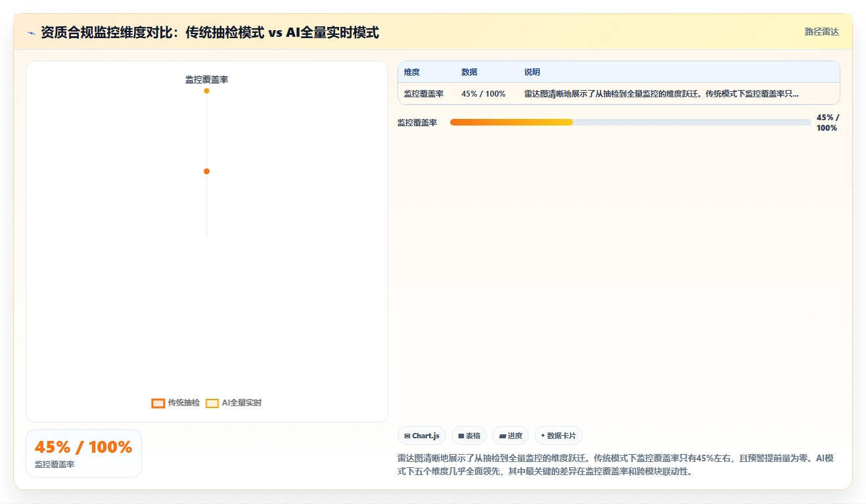Click the 45% / 100% value after progress bar
The height and width of the screenshot is (504, 866).
coord(828,123)
